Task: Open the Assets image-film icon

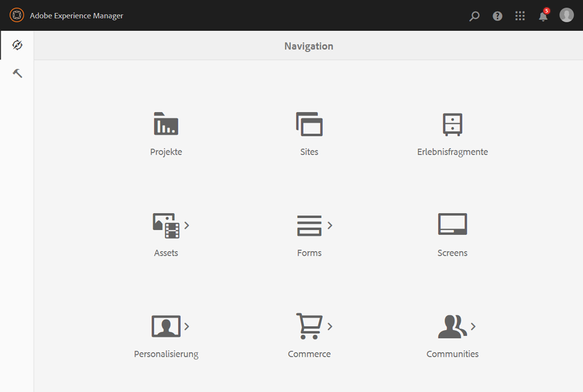Action: click(166, 225)
